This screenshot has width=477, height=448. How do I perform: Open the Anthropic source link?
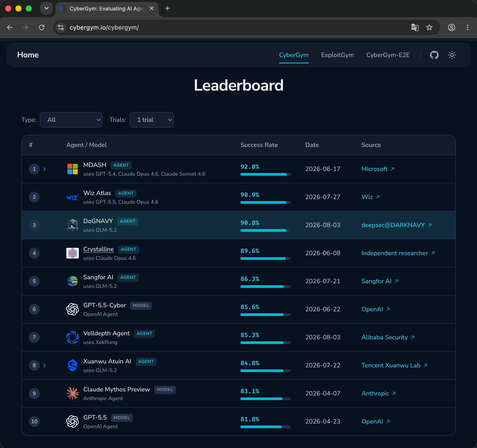(x=379, y=393)
